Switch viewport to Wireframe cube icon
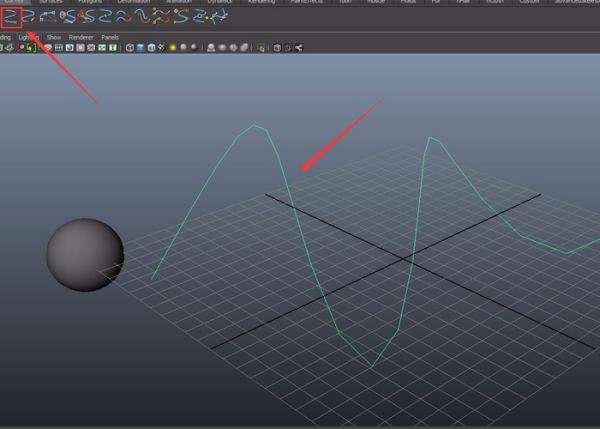 tap(130, 48)
